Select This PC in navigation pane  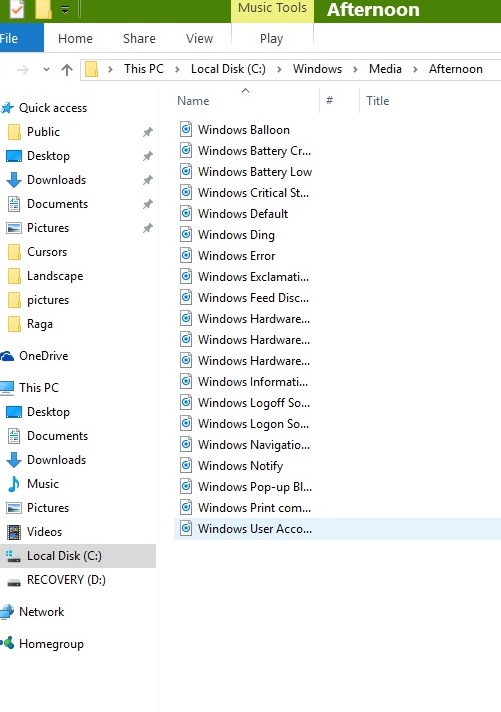click(x=39, y=388)
